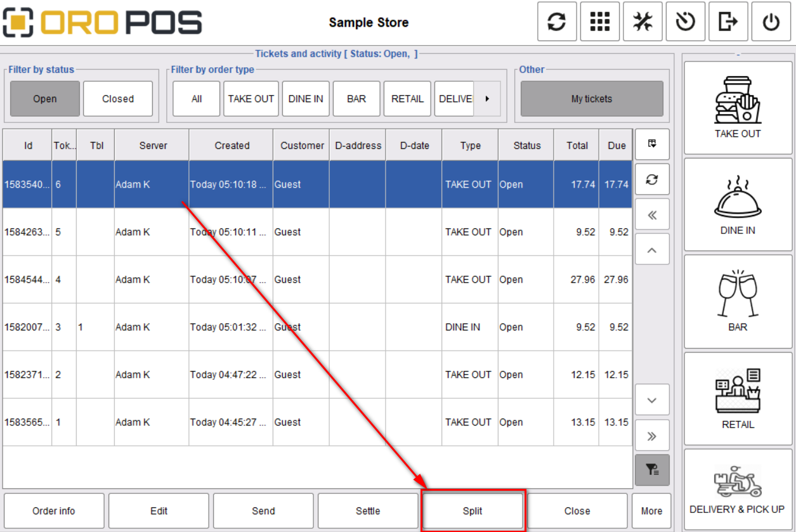Image resolution: width=796 pixels, height=532 pixels.
Task: Click the 12.15 value in the Due column
Action: coord(617,375)
